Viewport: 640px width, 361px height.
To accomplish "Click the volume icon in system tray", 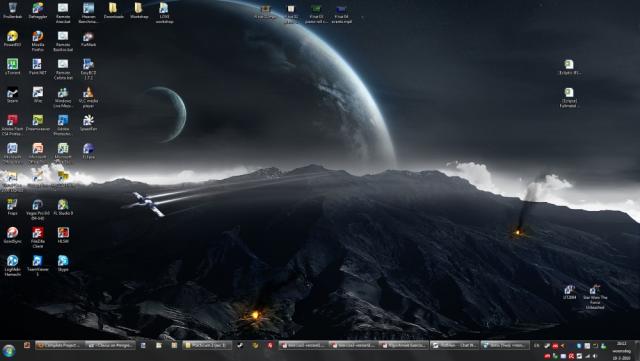I will point(596,356).
